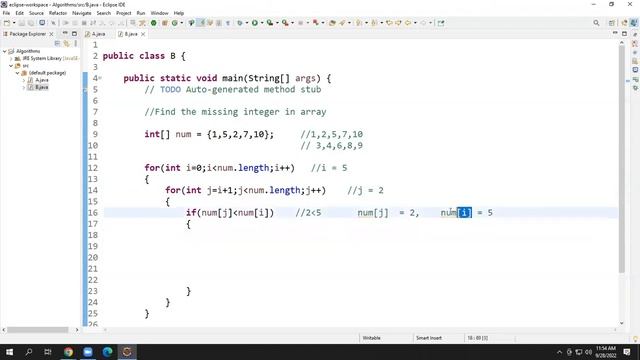640x360 pixels.
Task: Open Package Explorer view menu
Action: [x=76, y=43]
